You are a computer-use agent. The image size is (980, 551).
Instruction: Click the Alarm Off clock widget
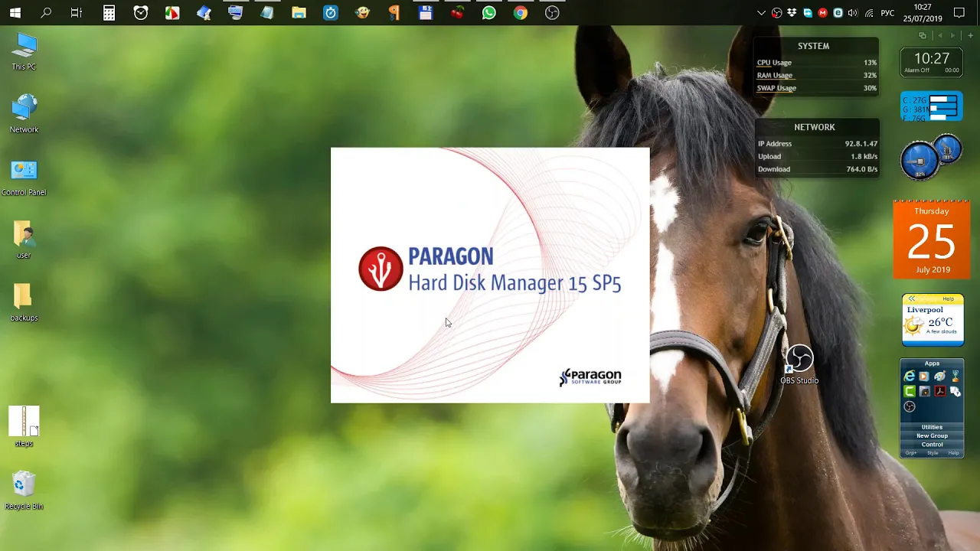932,63
